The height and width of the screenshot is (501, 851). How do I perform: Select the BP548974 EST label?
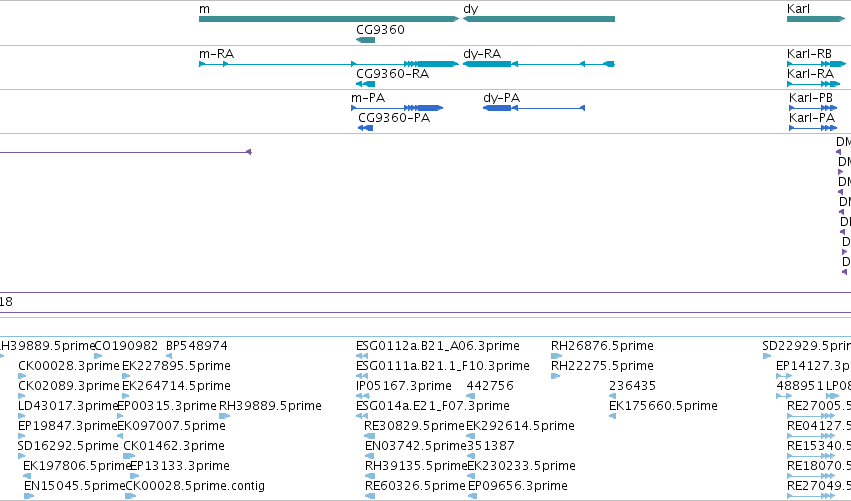tap(196, 346)
